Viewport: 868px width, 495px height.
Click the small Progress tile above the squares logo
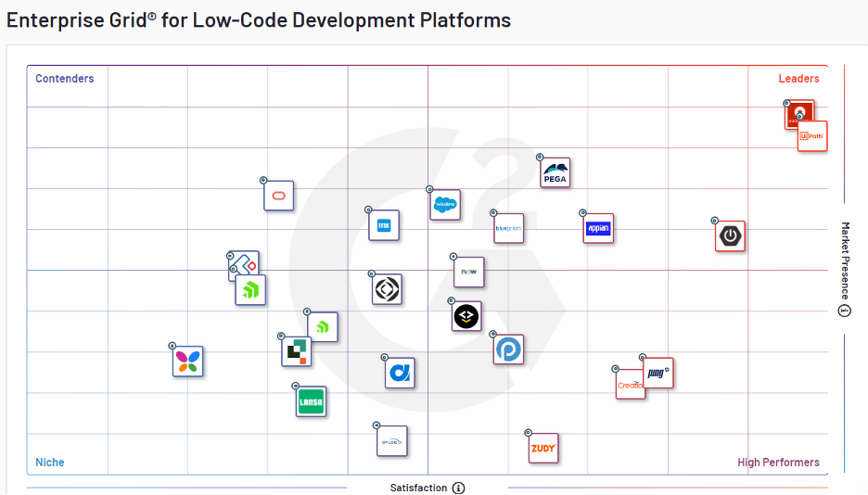click(323, 327)
